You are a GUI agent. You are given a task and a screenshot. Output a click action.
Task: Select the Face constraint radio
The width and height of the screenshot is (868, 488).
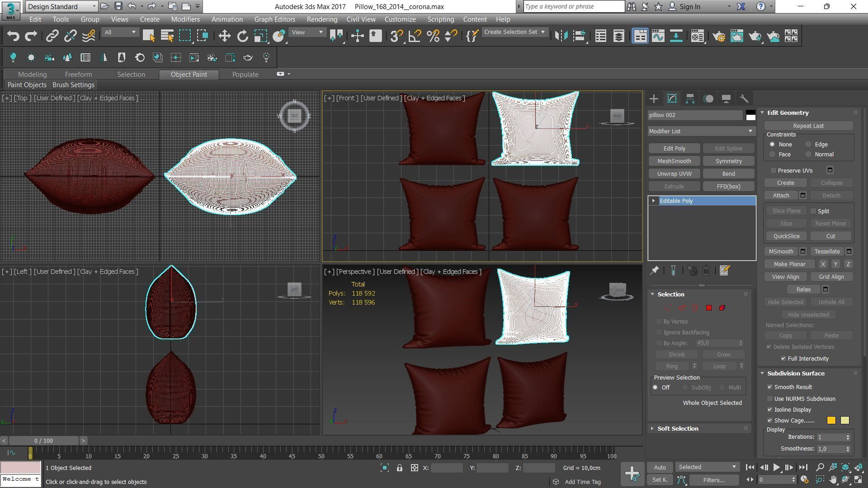772,155
